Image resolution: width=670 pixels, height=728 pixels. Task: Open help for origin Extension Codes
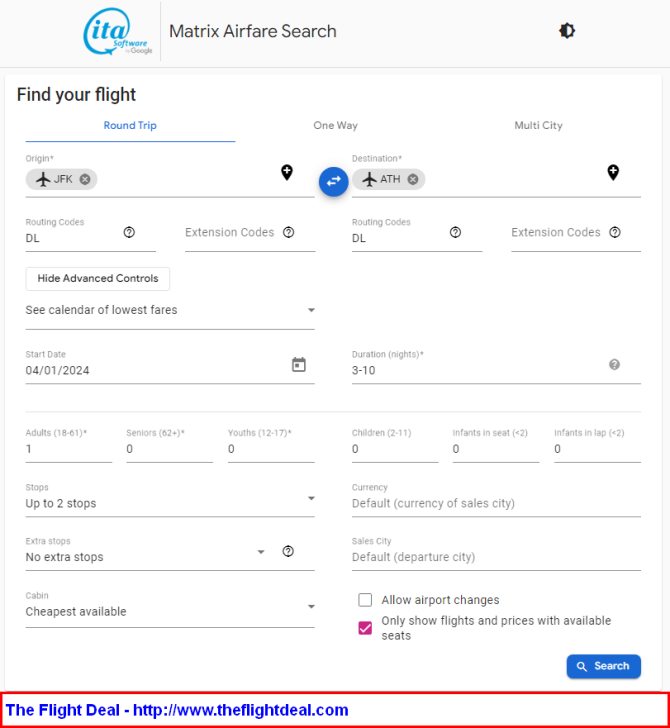(x=289, y=232)
